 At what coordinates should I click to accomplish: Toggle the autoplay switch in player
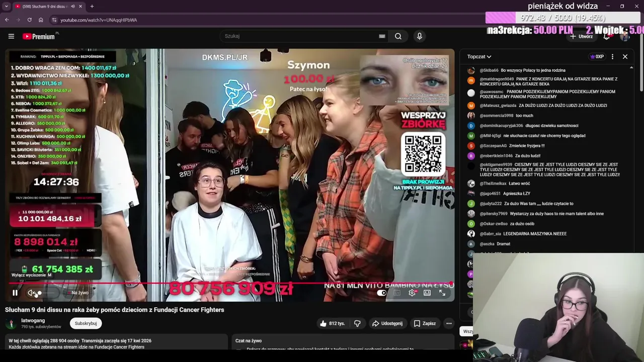coord(382,293)
